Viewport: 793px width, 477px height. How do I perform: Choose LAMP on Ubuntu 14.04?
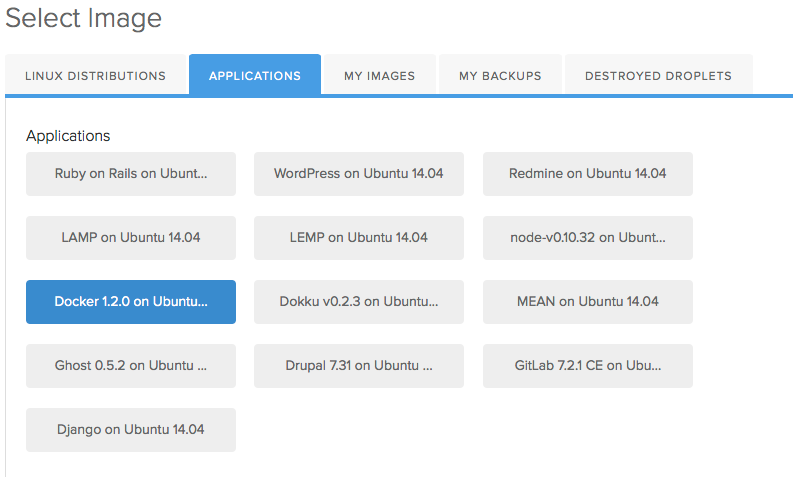pos(131,238)
